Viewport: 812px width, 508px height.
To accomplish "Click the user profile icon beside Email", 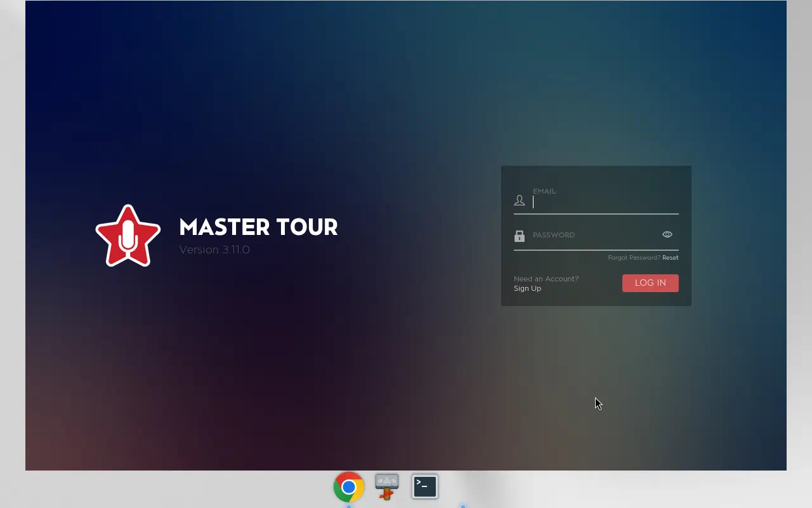I will pos(520,201).
